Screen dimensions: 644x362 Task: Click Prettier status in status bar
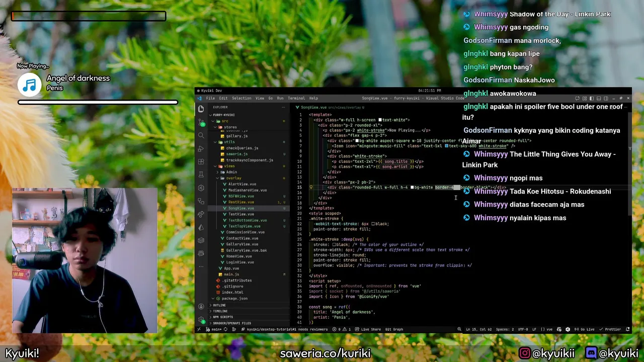coord(610,329)
